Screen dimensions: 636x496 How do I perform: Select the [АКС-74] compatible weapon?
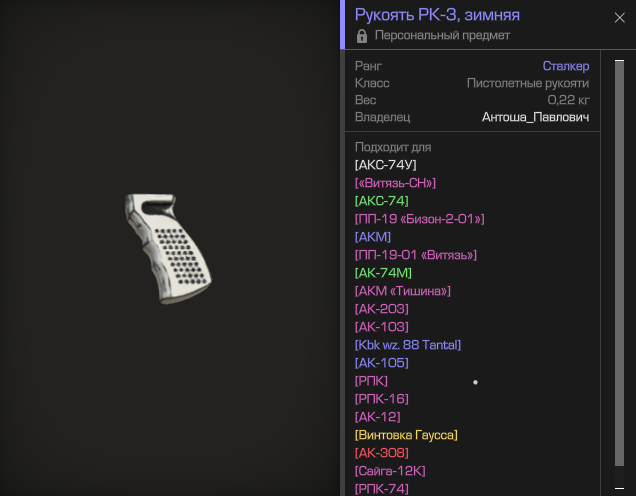(x=381, y=201)
